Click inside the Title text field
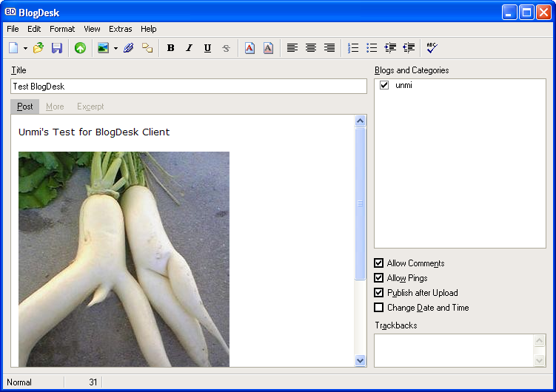The width and height of the screenshot is (556, 392). click(189, 87)
